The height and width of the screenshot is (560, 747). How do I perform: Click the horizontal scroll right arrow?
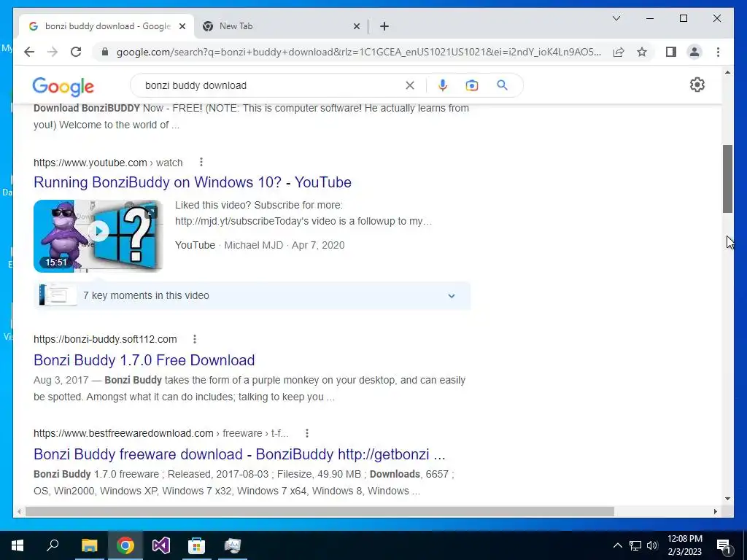(x=716, y=511)
